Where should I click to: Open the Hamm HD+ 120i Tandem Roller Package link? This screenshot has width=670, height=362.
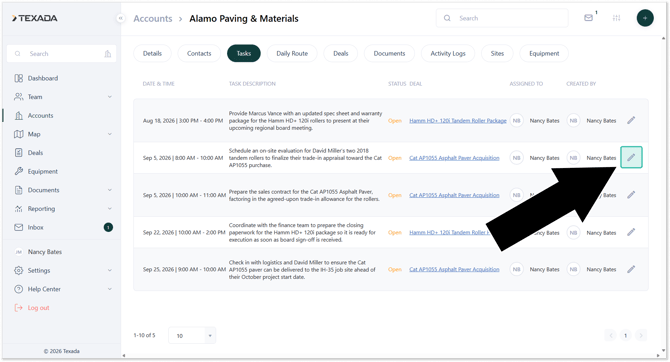click(458, 121)
